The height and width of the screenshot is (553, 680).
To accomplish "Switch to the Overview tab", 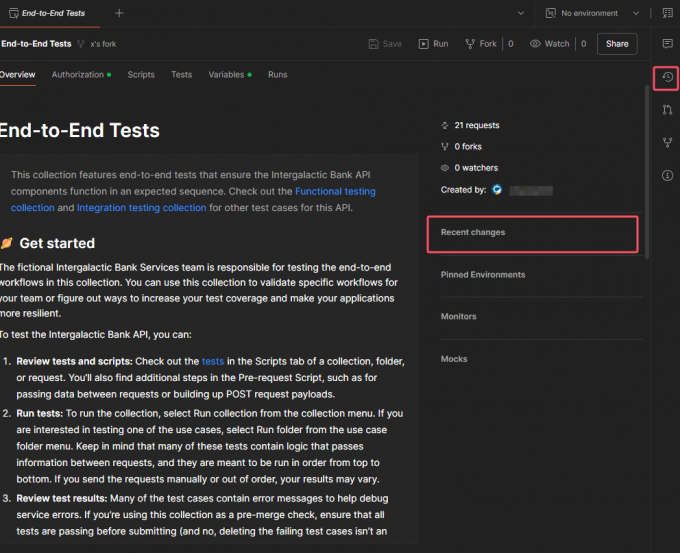I will tap(17, 75).
